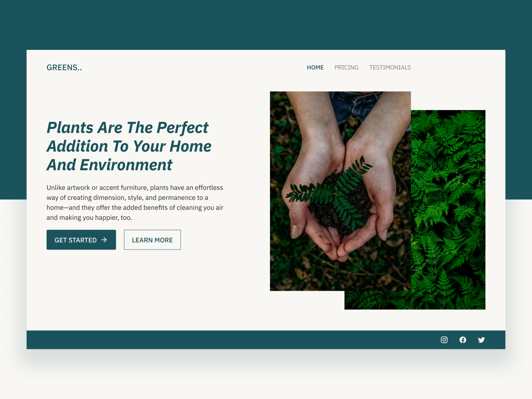
Task: Click the arrow icon inside Get Started
Action: (x=104, y=240)
